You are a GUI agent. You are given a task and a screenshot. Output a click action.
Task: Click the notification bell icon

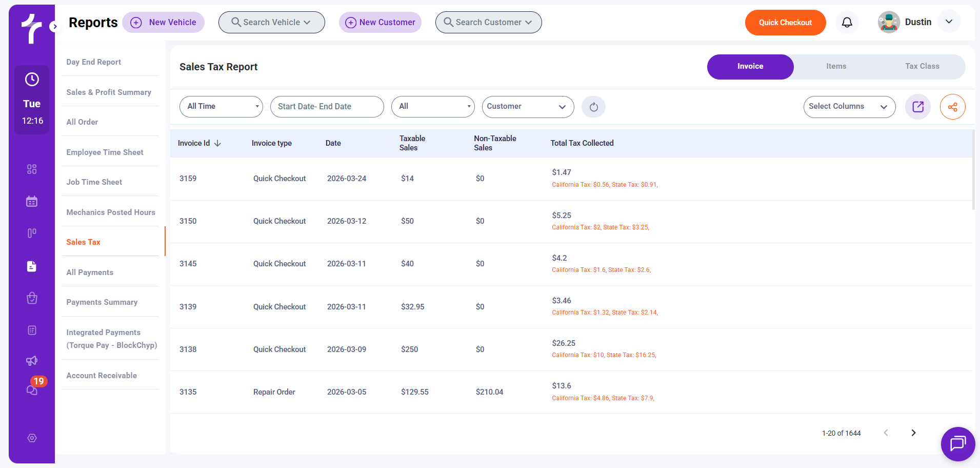(847, 23)
